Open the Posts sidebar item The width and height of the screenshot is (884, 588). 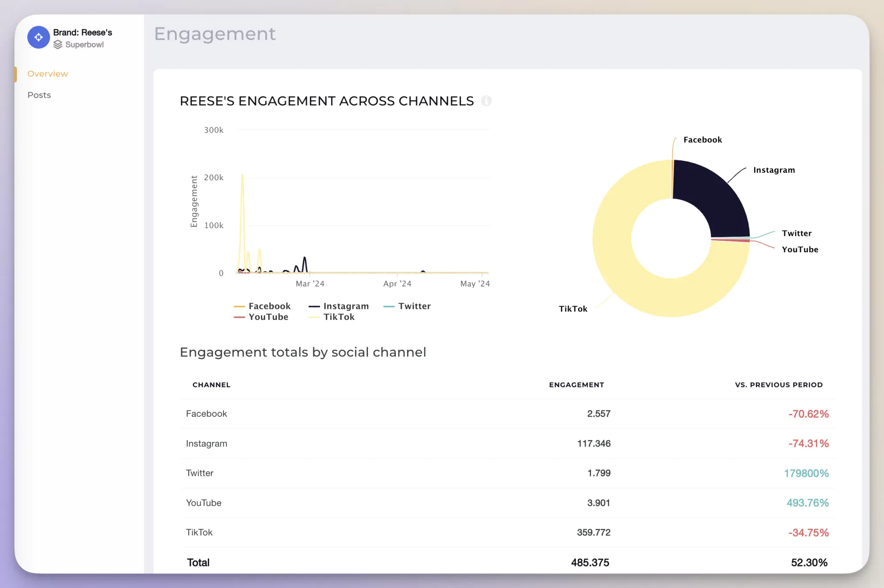coord(39,95)
